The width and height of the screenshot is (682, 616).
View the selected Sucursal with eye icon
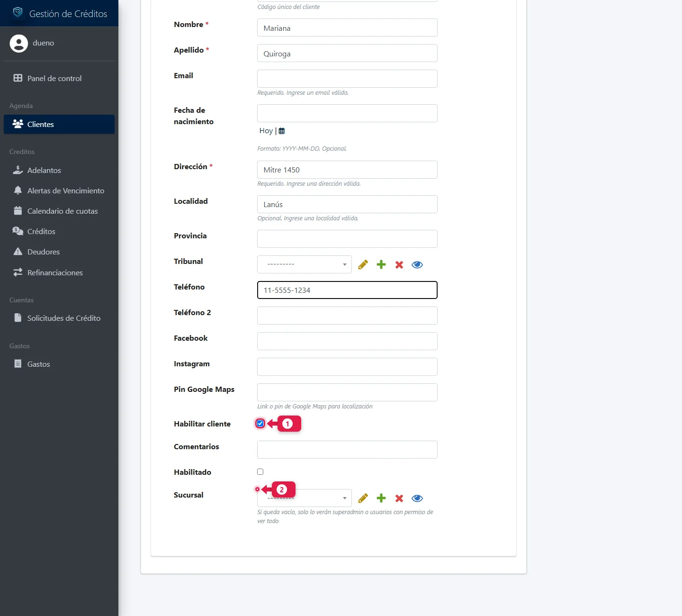[x=417, y=498]
